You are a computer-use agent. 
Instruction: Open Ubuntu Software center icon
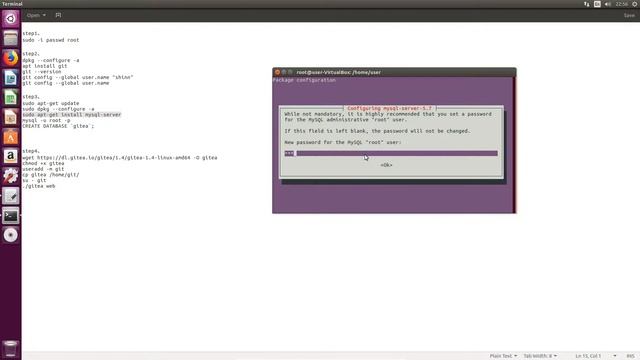click(11, 137)
